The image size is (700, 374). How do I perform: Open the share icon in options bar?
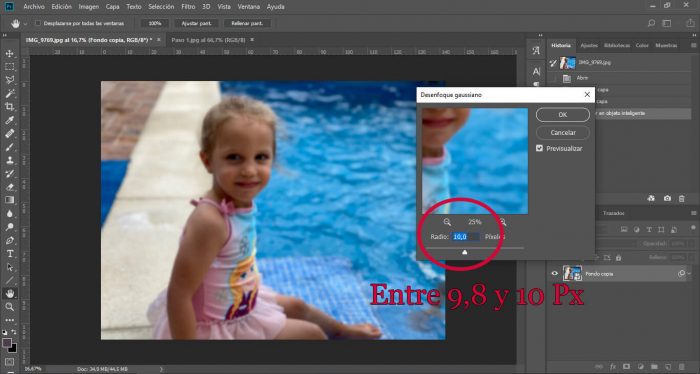[690, 23]
